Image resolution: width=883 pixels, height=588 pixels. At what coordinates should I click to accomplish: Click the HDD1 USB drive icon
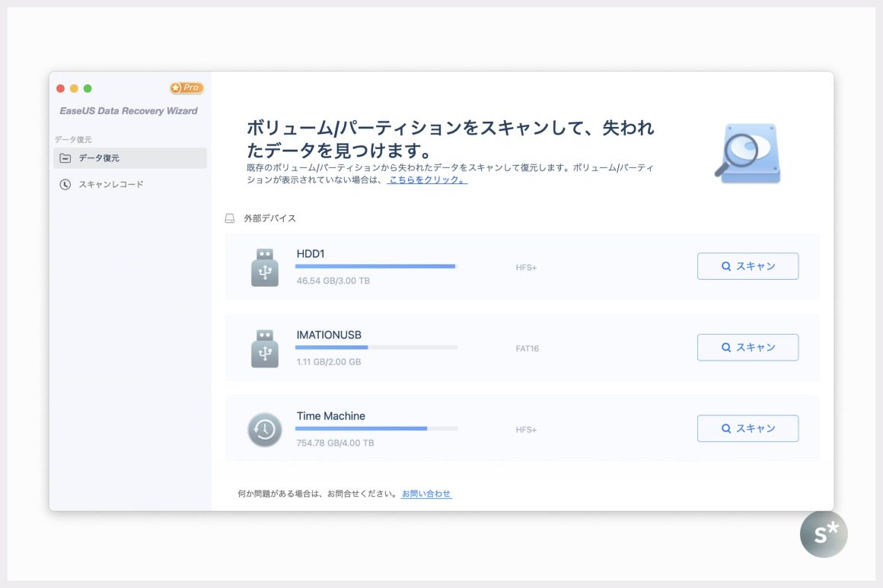pyautogui.click(x=265, y=267)
